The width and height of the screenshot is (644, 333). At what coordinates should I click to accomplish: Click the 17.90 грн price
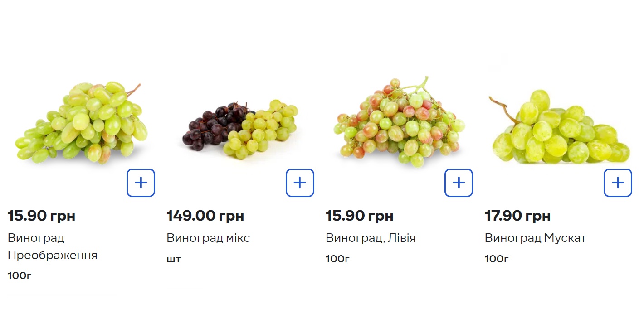click(x=517, y=216)
